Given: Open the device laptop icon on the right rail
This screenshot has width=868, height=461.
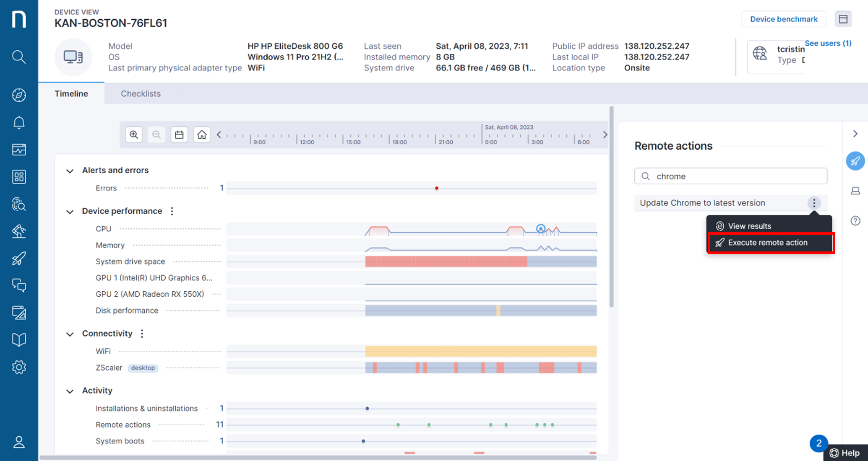Looking at the screenshot, I should pyautogui.click(x=855, y=191).
